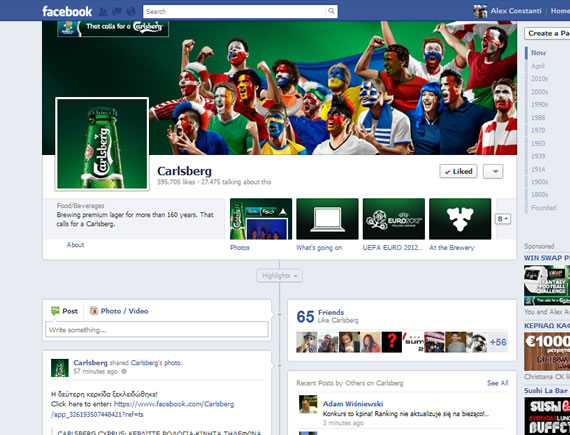Open the 57 minutes ago timestamp
This screenshot has height=435, width=570.
click(96, 371)
